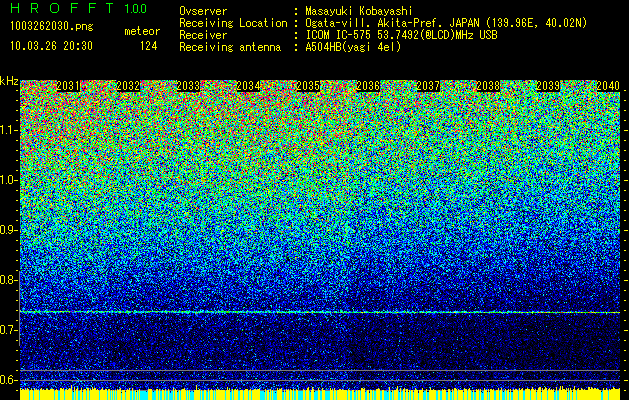Click the 0.8 frequency axis label
Viewport: 629px width, 400px height.
8,280
